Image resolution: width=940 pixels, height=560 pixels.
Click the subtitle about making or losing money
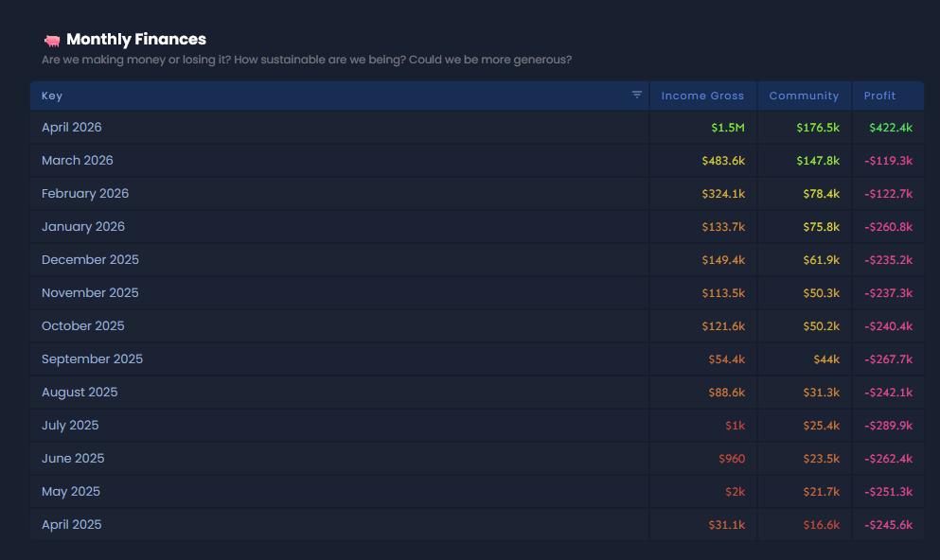[x=307, y=60]
